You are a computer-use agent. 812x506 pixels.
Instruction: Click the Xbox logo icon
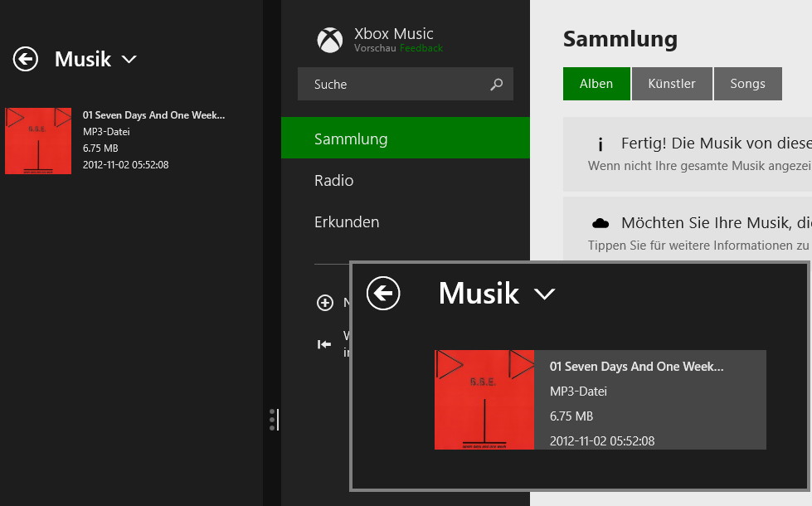click(x=330, y=40)
